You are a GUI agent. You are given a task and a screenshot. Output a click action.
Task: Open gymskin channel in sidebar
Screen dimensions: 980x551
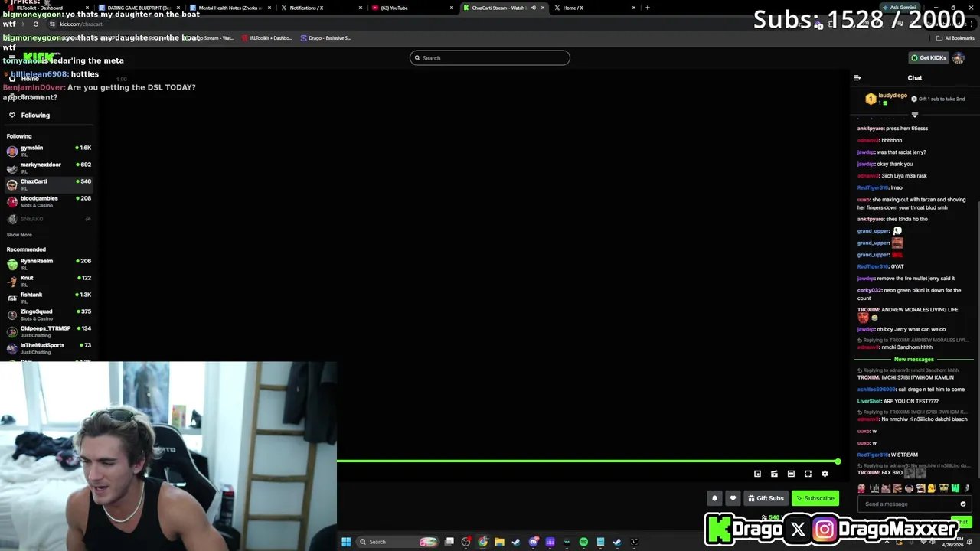(49, 151)
